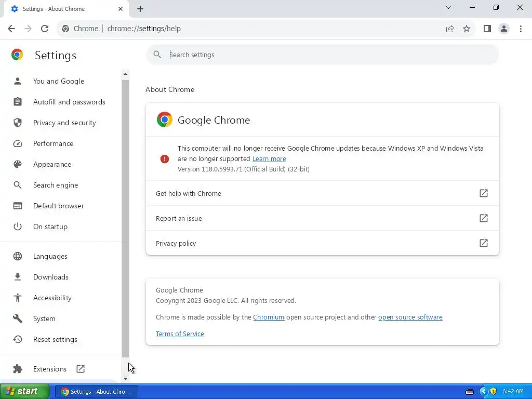Open Appearance settings
The height and width of the screenshot is (399, 532).
pyautogui.click(x=52, y=164)
